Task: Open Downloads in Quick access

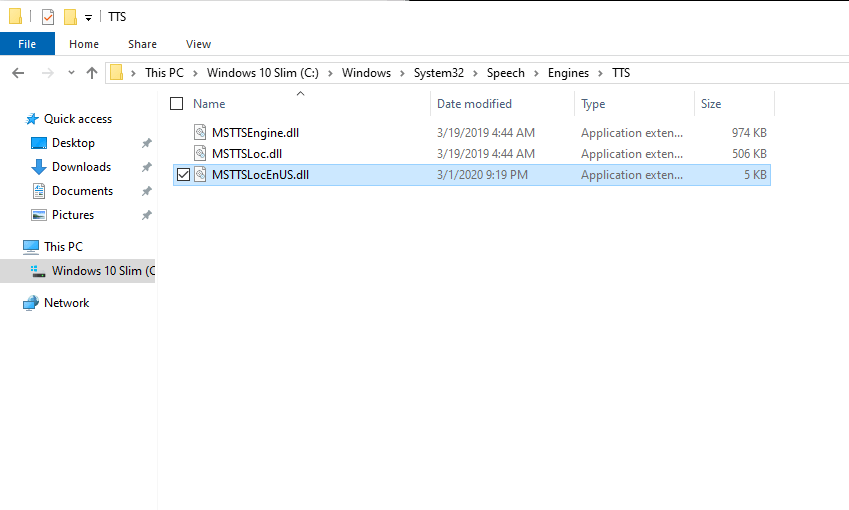Action: (x=81, y=167)
